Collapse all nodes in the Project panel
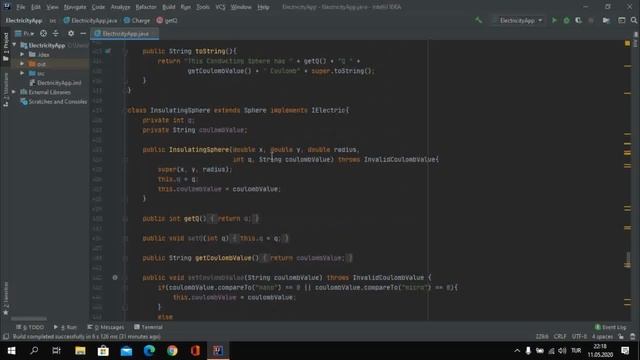 pyautogui.click(x=56, y=33)
